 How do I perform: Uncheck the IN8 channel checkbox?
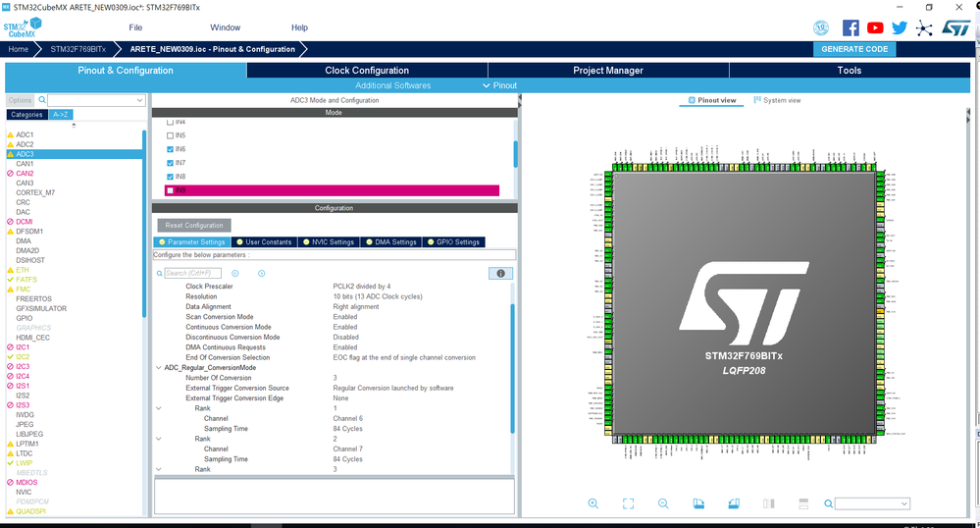coord(170,177)
